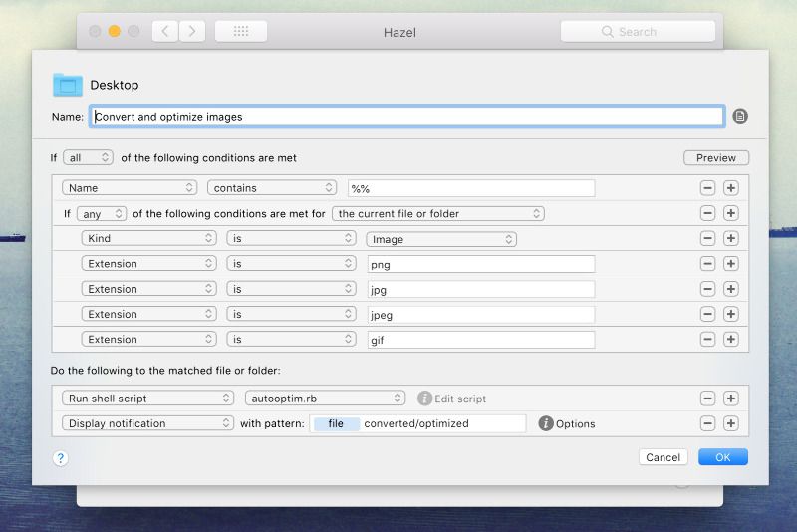Click the info icon next to Edit script
797x532 pixels.
(424, 399)
